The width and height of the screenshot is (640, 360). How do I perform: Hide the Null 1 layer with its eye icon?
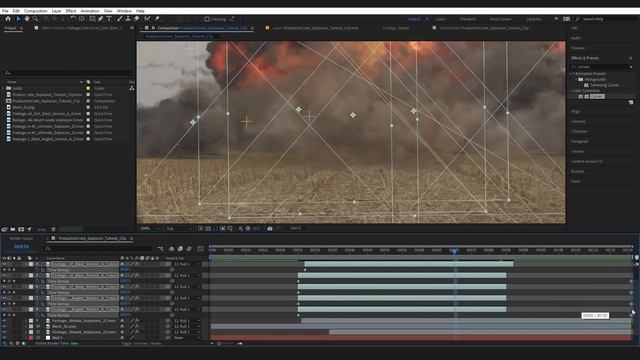pos(4,338)
